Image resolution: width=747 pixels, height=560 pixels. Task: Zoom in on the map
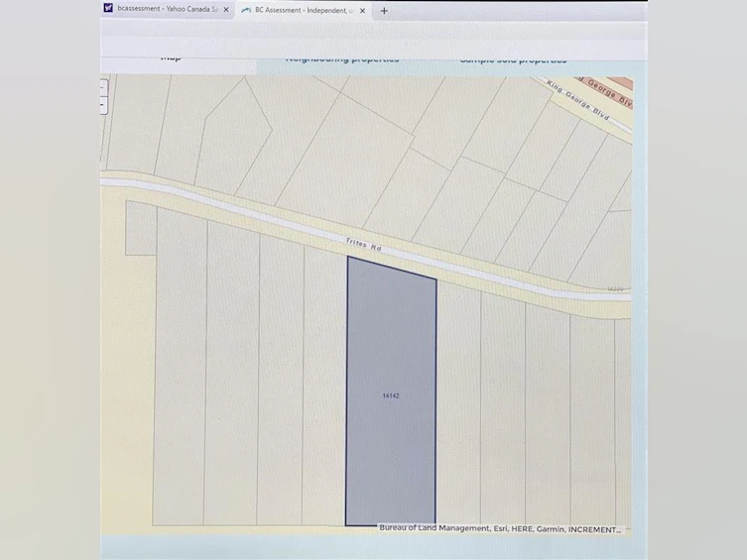[103, 87]
